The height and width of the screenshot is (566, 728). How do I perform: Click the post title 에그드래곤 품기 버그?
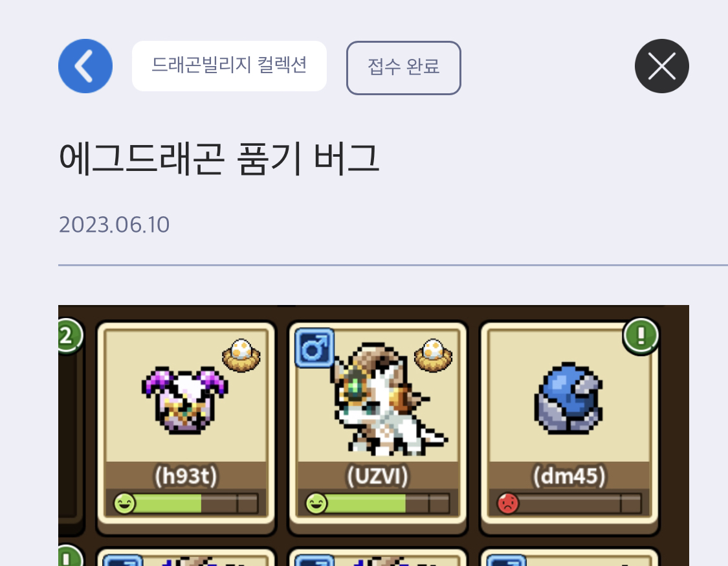(219, 159)
